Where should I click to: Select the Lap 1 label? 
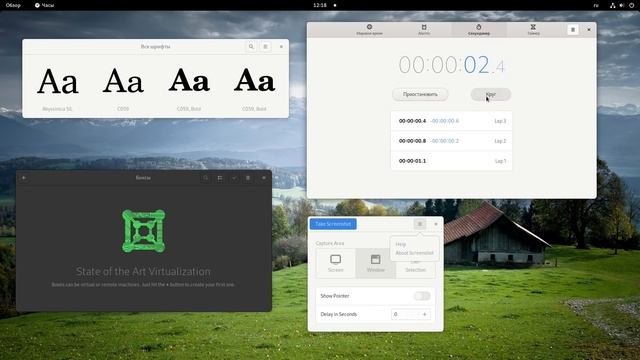tap(500, 161)
